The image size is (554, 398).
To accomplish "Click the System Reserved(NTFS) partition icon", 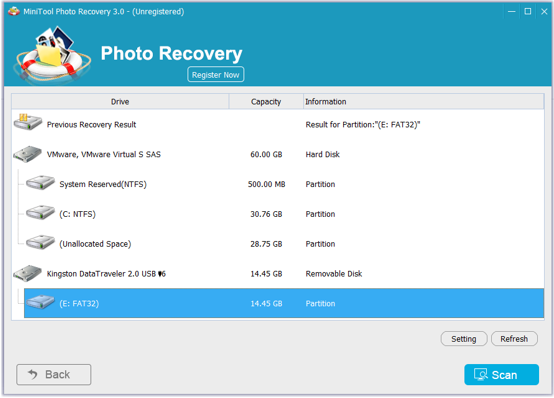I will [40, 183].
